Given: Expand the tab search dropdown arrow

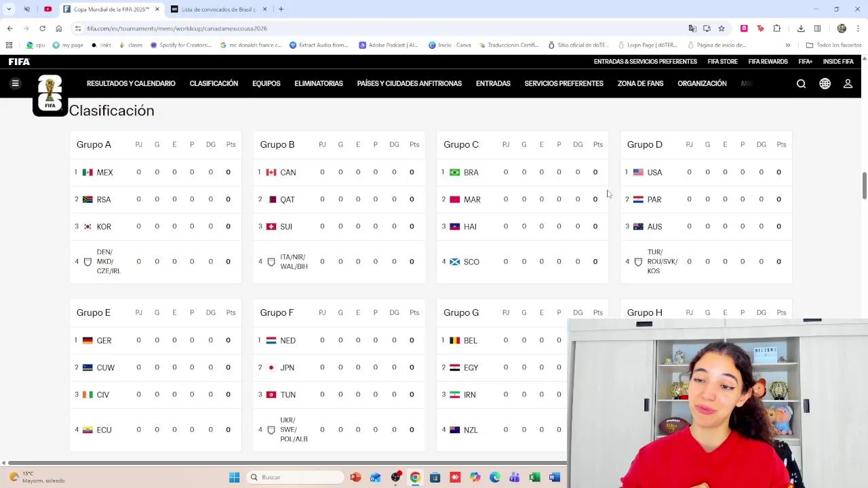Looking at the screenshot, I should coord(9,9).
